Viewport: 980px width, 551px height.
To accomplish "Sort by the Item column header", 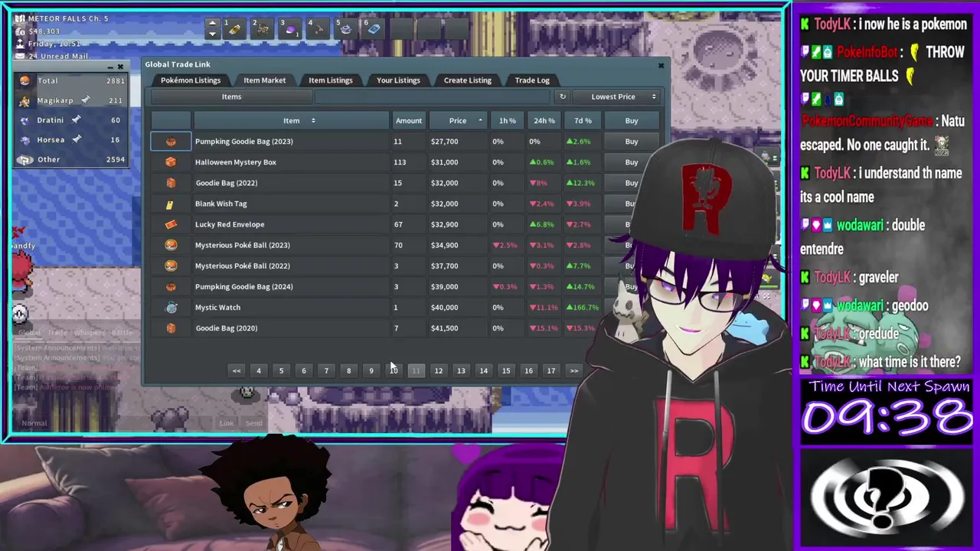I will [291, 120].
